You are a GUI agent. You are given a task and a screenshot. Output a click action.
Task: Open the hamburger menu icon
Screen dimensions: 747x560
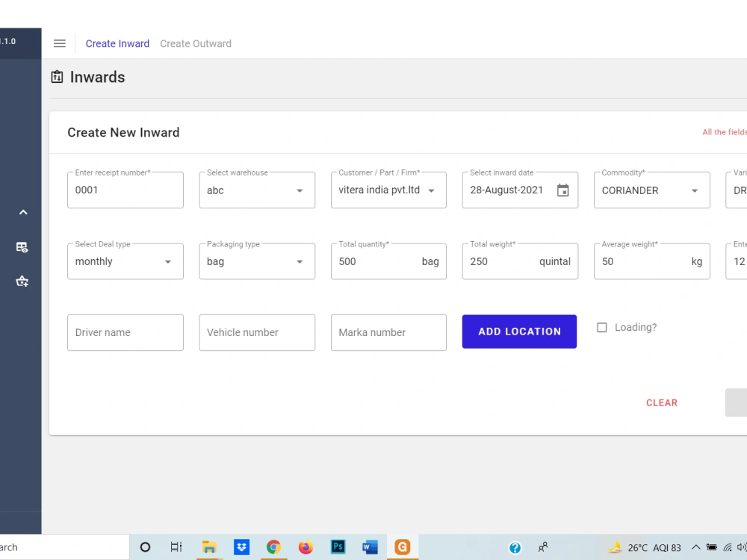coord(60,43)
